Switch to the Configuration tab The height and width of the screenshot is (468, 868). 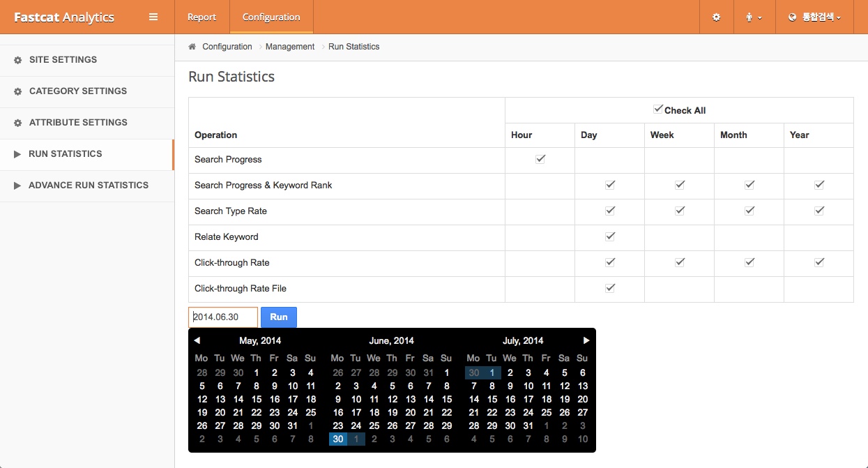(x=271, y=17)
